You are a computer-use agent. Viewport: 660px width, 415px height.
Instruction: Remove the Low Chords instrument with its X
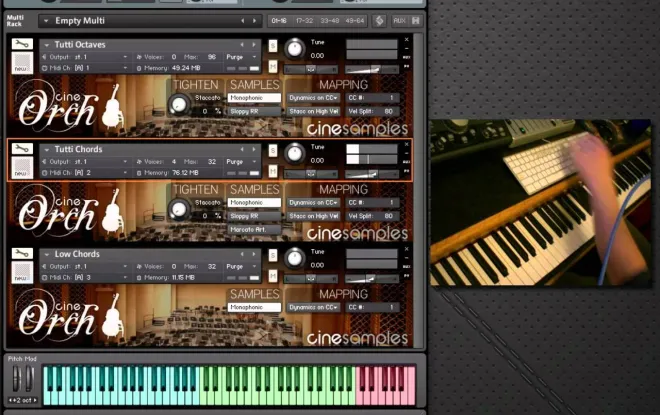point(407,249)
